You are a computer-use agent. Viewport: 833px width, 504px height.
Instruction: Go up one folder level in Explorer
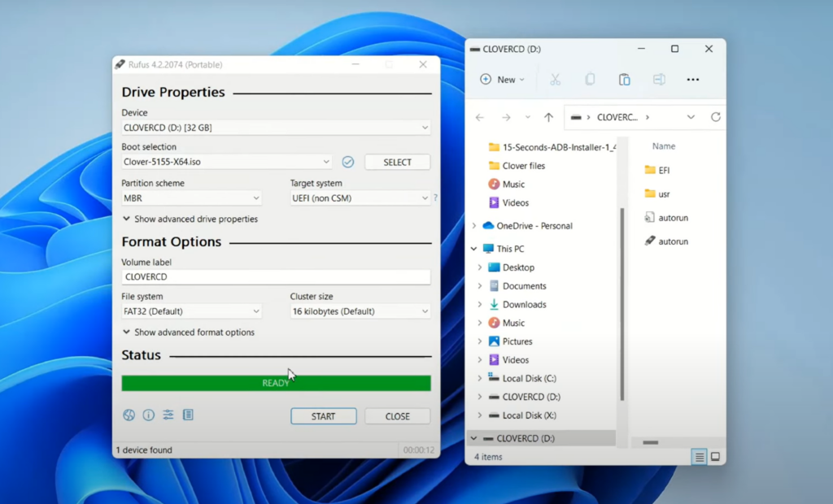[548, 117]
